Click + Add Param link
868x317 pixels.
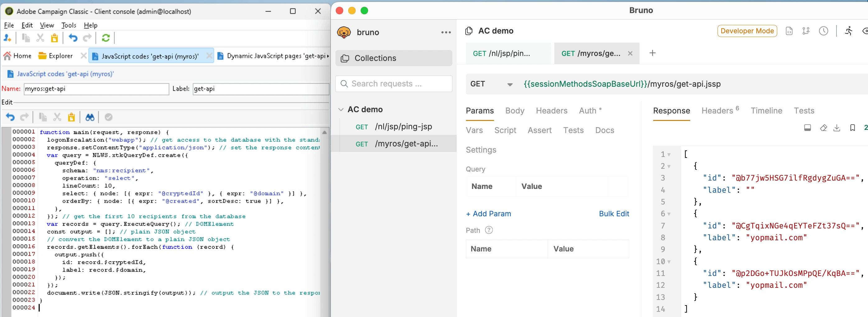coord(488,214)
